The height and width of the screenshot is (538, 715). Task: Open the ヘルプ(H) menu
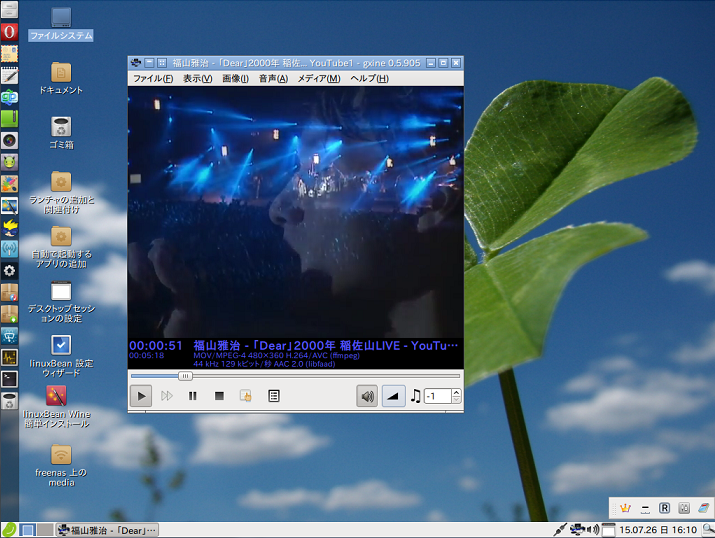pos(369,78)
